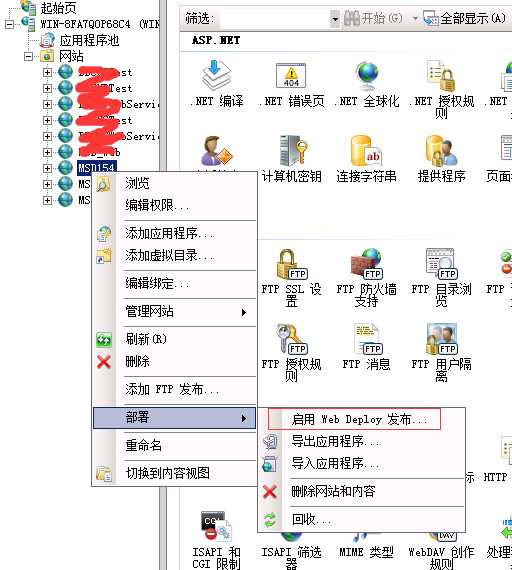The image size is (512, 570).
Task: Collapse the 网站 tree node
Action: click(x=28, y=56)
